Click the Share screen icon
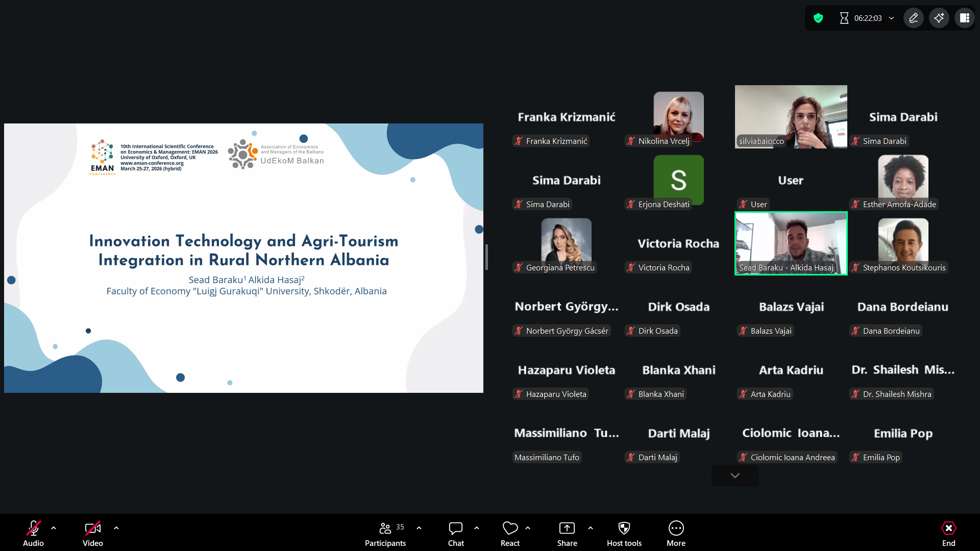980x551 pixels. click(x=567, y=528)
